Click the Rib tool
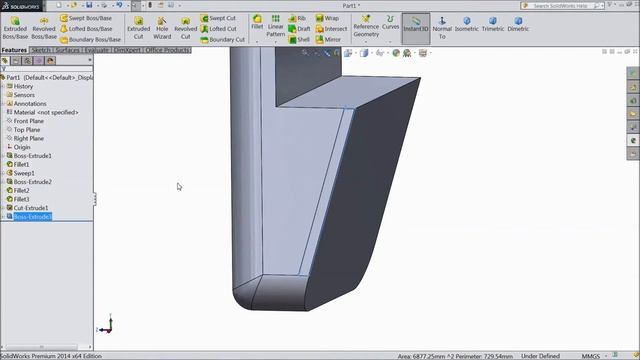The image size is (640, 360). [x=297, y=18]
